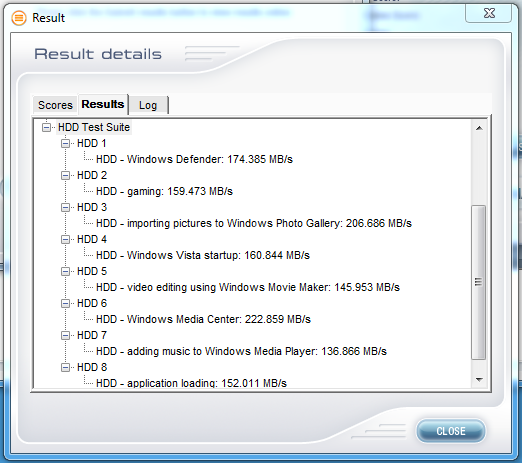The width and height of the screenshot is (522, 463).
Task: Select the Windows Movie Maker 145.953 MB/s row
Action: (248, 287)
